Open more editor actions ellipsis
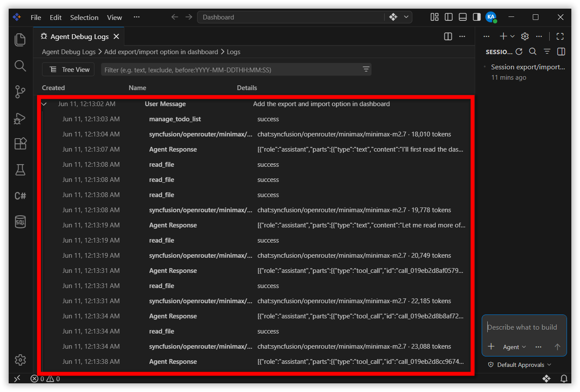 pos(462,36)
